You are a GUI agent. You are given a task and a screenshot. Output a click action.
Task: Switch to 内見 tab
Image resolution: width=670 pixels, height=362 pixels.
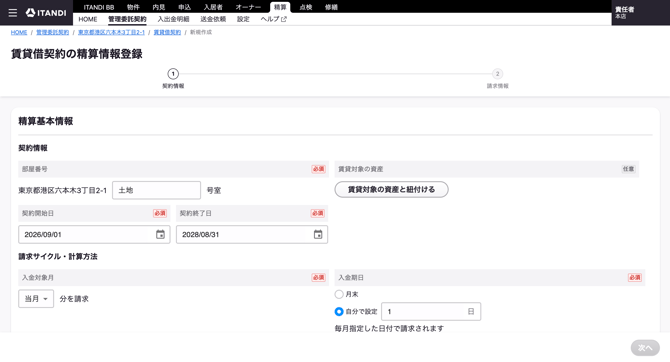[159, 7]
